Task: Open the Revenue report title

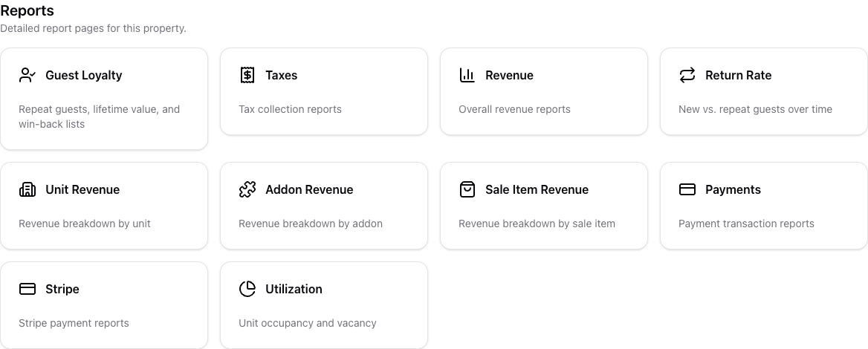Action: tap(509, 75)
